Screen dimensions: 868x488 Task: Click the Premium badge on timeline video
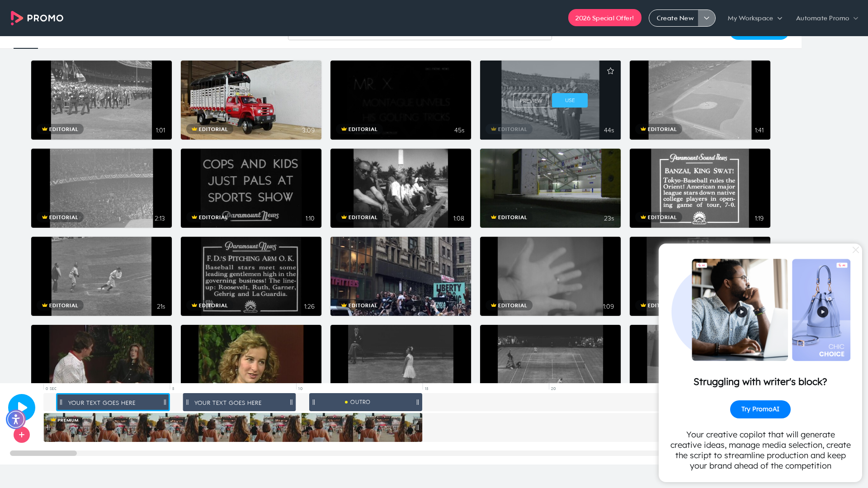coord(65,420)
